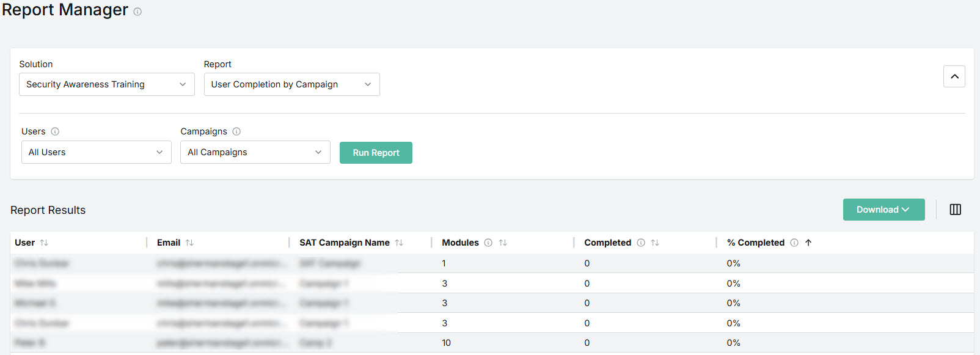Sort by Modules column sort icon
Image resolution: width=980 pixels, height=355 pixels.
[503, 243]
